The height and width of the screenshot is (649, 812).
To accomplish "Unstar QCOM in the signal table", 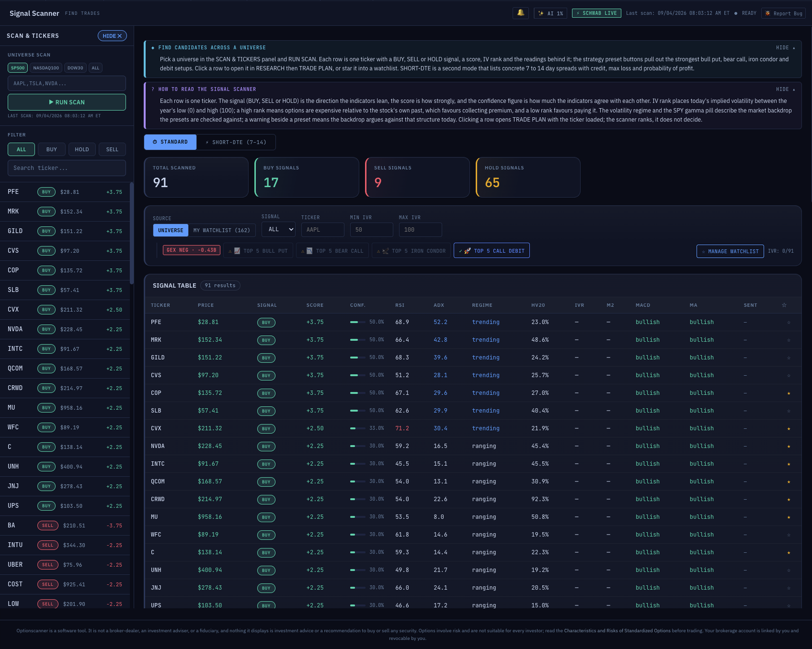I will click(x=789, y=482).
